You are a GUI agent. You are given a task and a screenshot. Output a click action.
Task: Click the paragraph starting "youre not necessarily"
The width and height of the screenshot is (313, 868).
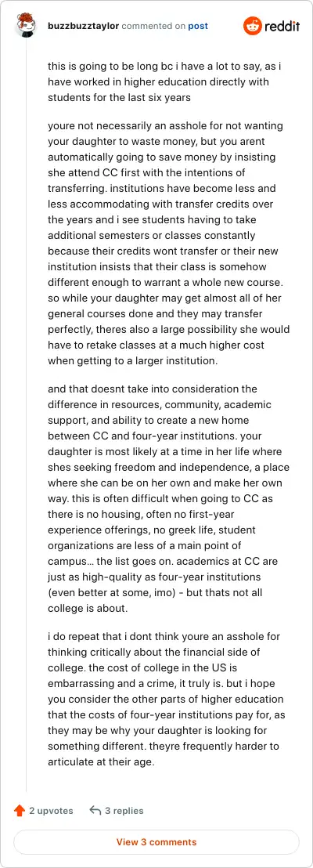169,243
